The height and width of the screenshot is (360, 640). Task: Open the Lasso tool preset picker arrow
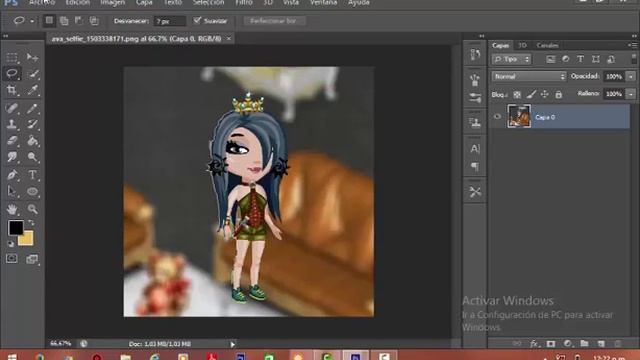[32, 21]
